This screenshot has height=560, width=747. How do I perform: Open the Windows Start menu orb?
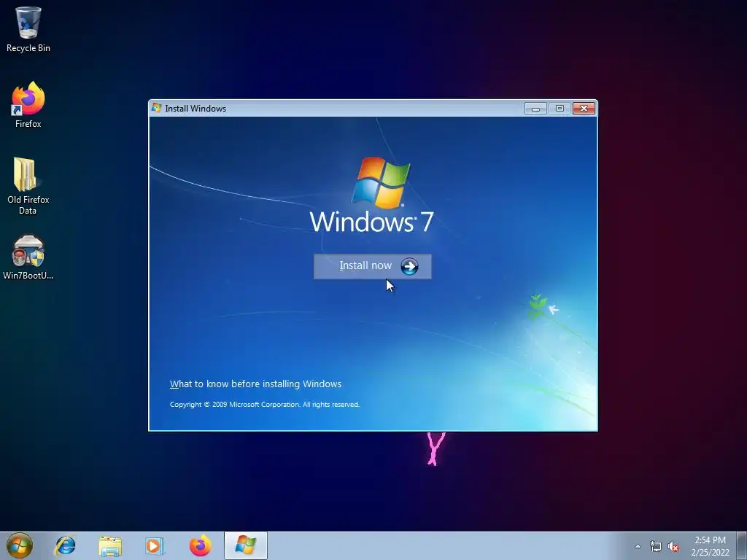(x=20, y=545)
